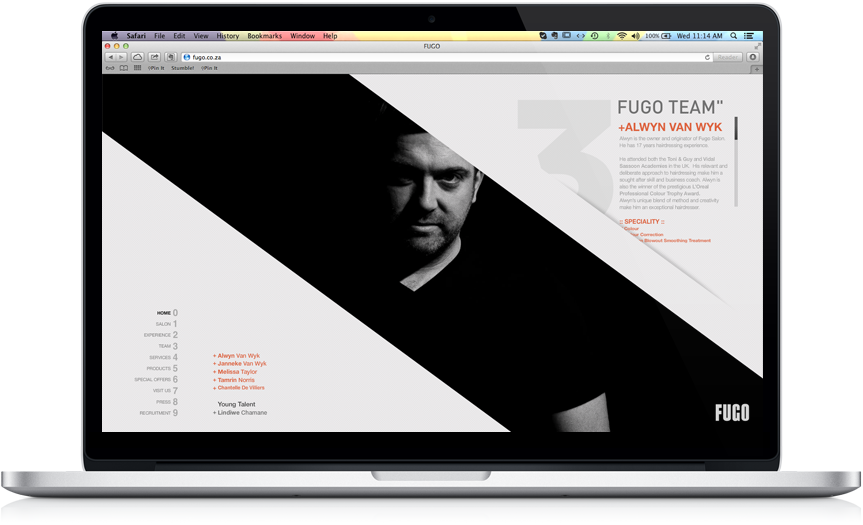The width and height of the screenshot is (863, 525).
Task: Add a new tab with plus button
Action: coord(757,69)
